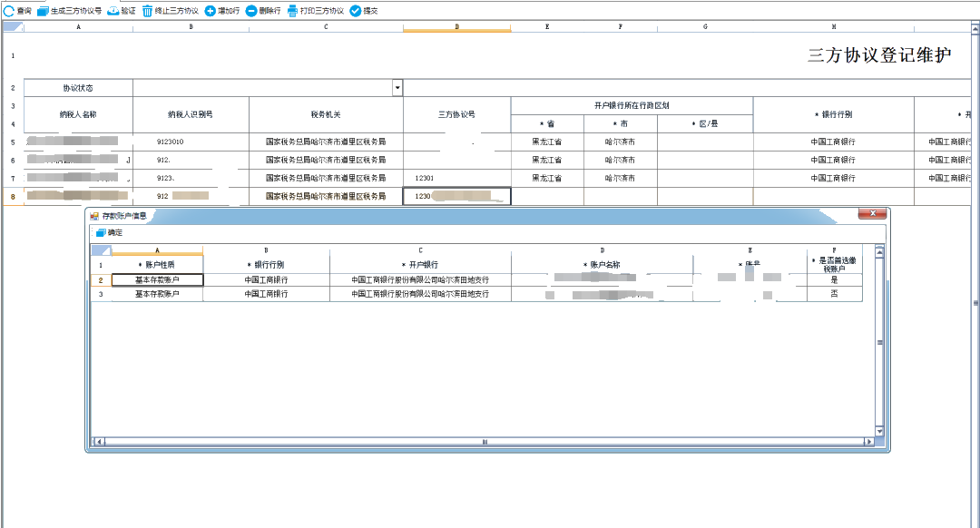Click the 区/县 sub-header cell
The width and height of the screenshot is (980, 528).
click(705, 123)
